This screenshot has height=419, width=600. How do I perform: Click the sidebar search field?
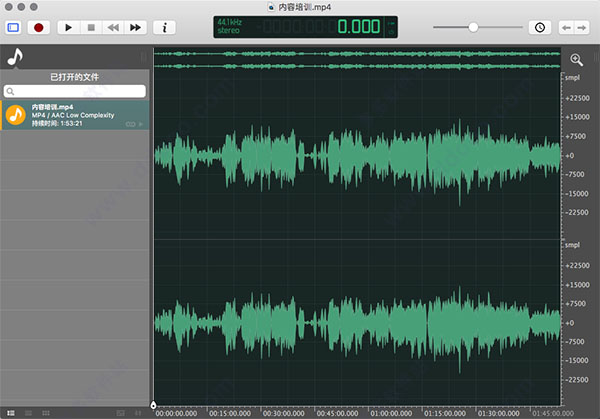(x=75, y=91)
